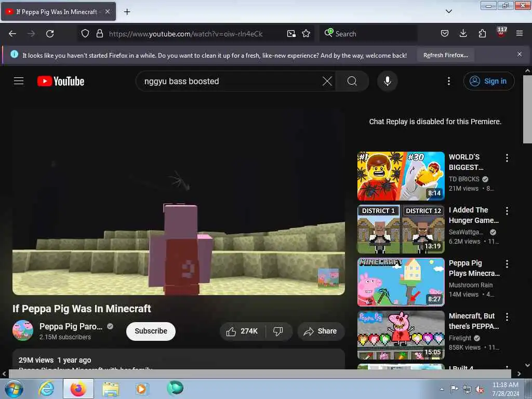Click the Firelight channel name
This screenshot has width=532, height=399.
pos(460,338)
